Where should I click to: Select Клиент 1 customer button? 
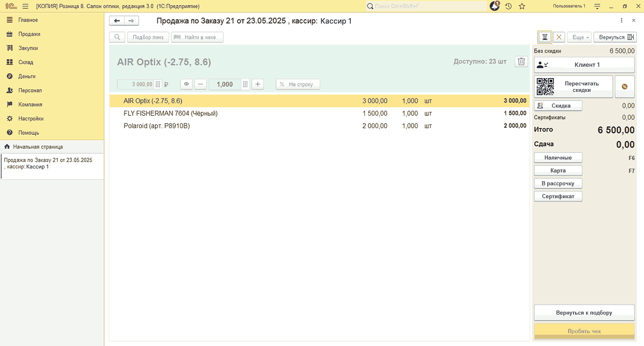click(584, 65)
